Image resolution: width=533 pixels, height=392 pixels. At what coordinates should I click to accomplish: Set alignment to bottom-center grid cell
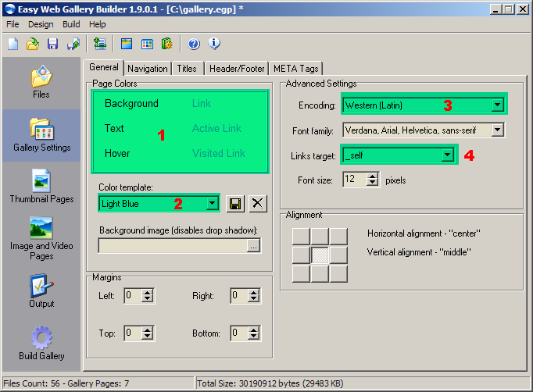[320, 274]
